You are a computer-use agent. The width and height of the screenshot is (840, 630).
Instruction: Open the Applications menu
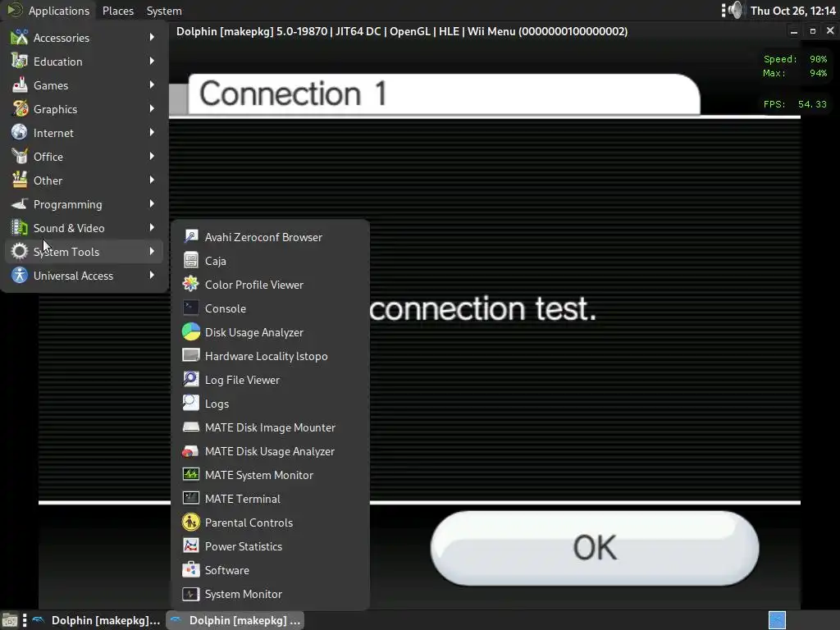(48, 11)
